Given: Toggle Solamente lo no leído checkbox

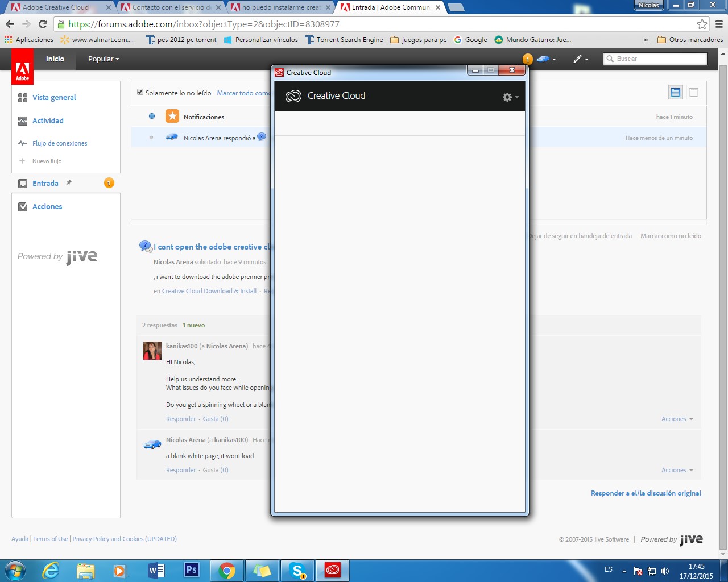Looking at the screenshot, I should (140, 92).
